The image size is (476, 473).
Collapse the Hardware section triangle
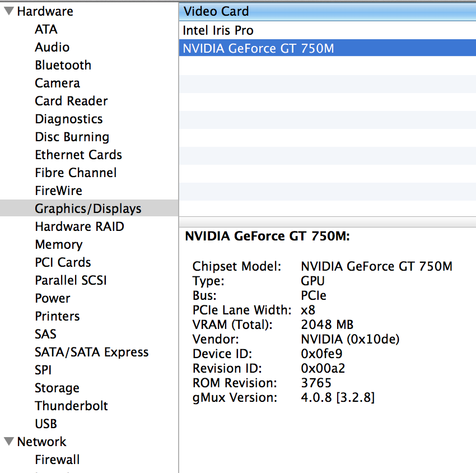[9, 11]
